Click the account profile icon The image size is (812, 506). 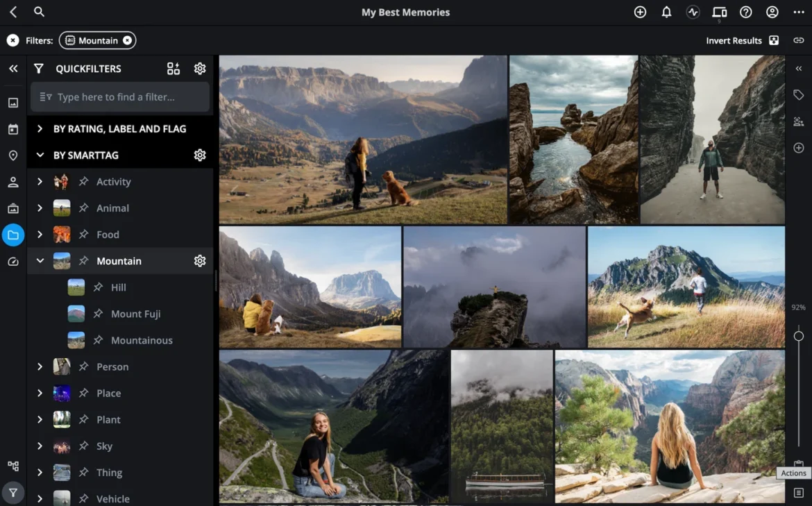point(772,12)
